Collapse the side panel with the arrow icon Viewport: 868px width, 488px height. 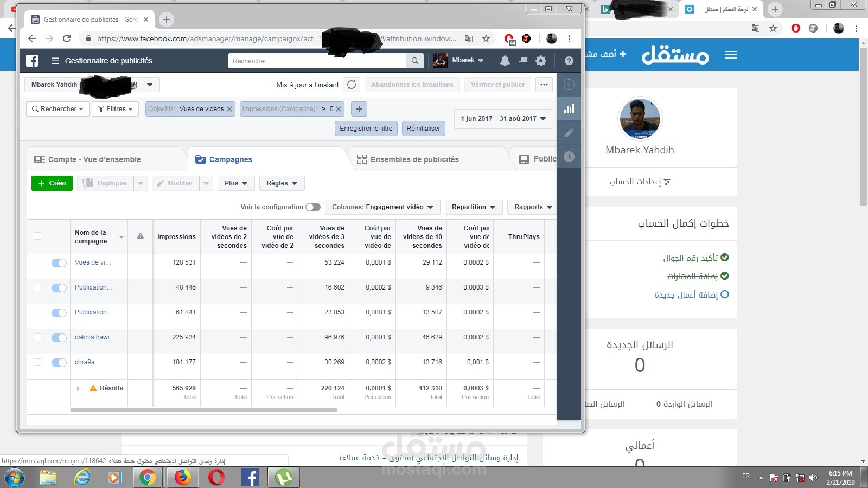(569, 85)
